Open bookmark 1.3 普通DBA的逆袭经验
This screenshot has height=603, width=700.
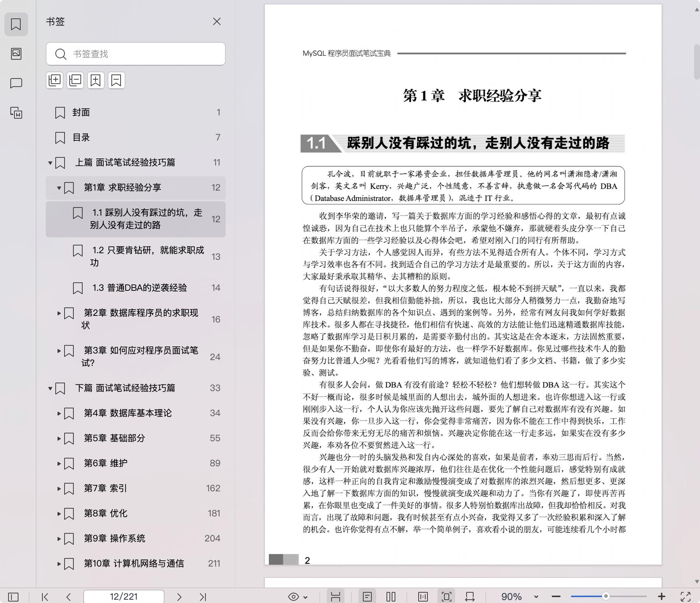coord(136,288)
